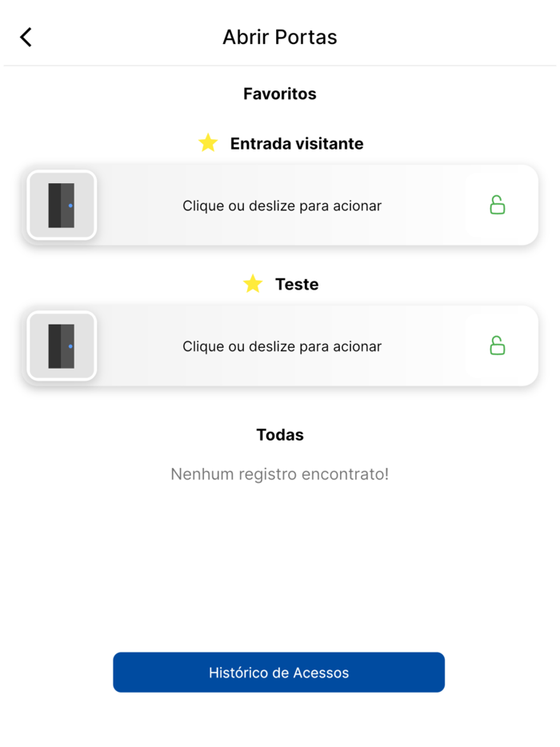Toggle the unlock state on the Teste door
The height and width of the screenshot is (747, 560).
coord(498,346)
